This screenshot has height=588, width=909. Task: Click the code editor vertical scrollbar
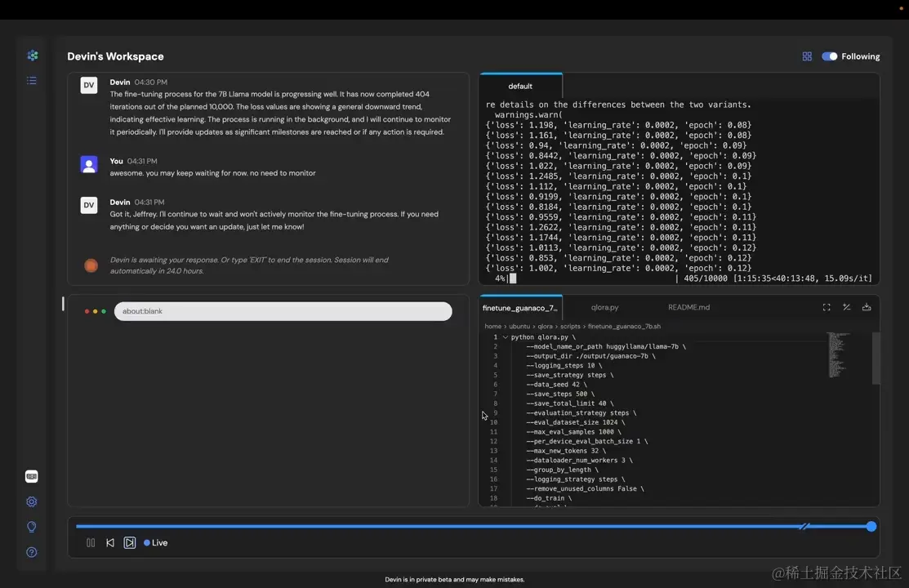click(876, 359)
